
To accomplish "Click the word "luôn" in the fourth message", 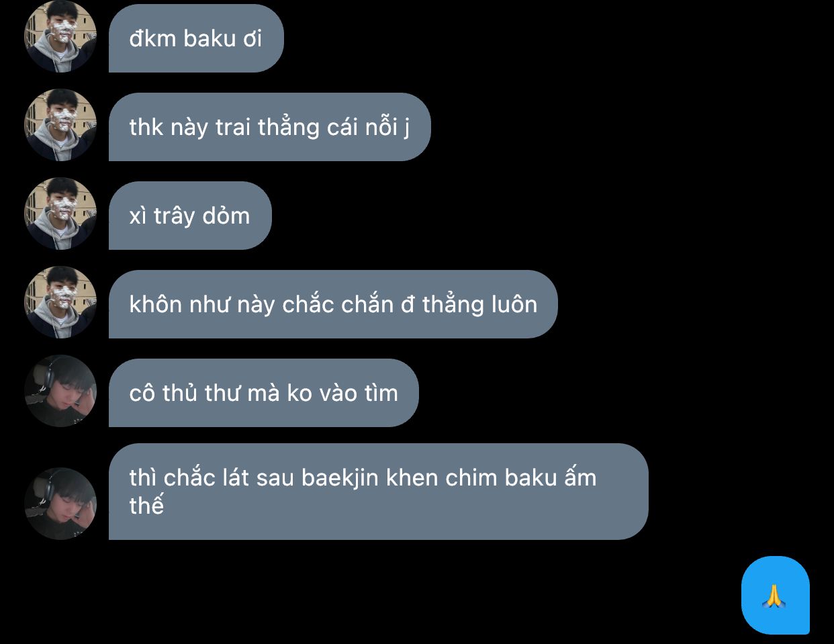I will 514,305.
